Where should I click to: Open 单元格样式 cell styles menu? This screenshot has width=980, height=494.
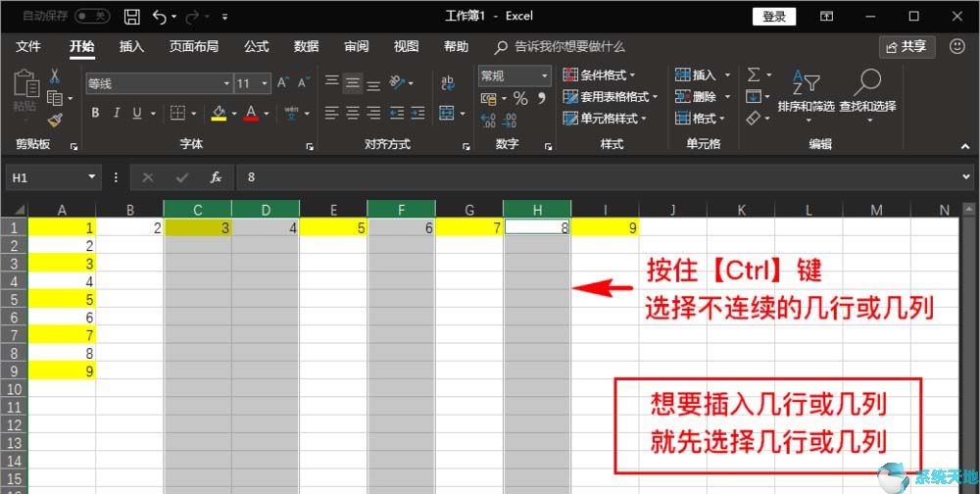pyautogui.click(x=605, y=119)
